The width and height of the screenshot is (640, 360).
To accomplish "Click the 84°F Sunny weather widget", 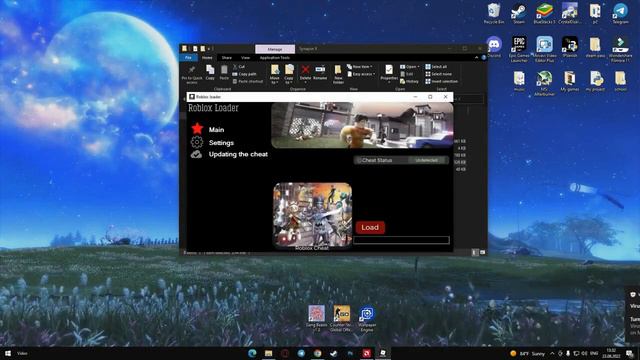I will point(528,353).
